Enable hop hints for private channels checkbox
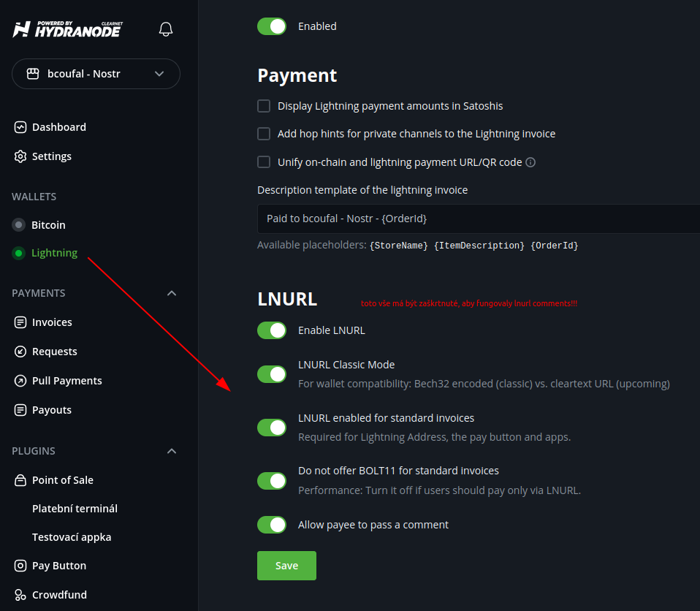 (x=264, y=134)
